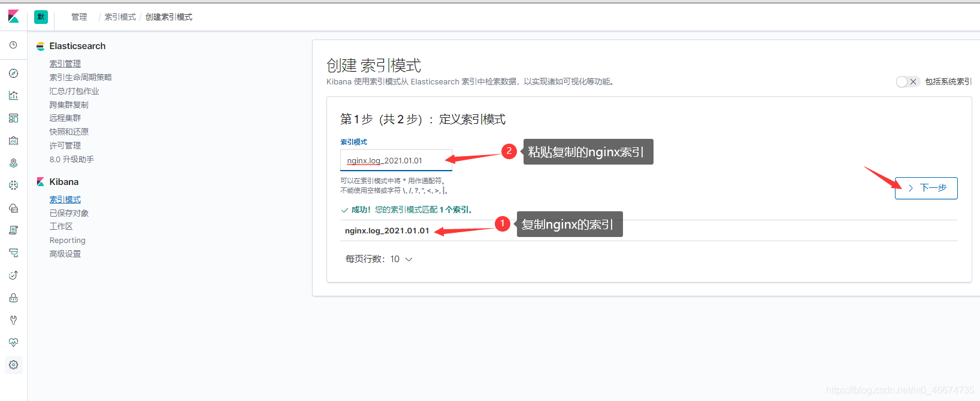This screenshot has height=401, width=980.
Task: Open 汇总/打包作业 in the sidebar
Action: (x=74, y=91)
